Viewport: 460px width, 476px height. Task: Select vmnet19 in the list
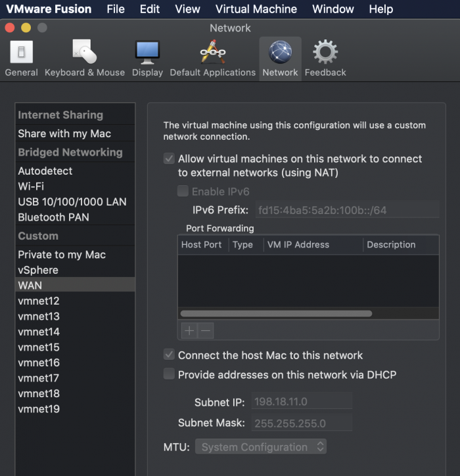75,409
